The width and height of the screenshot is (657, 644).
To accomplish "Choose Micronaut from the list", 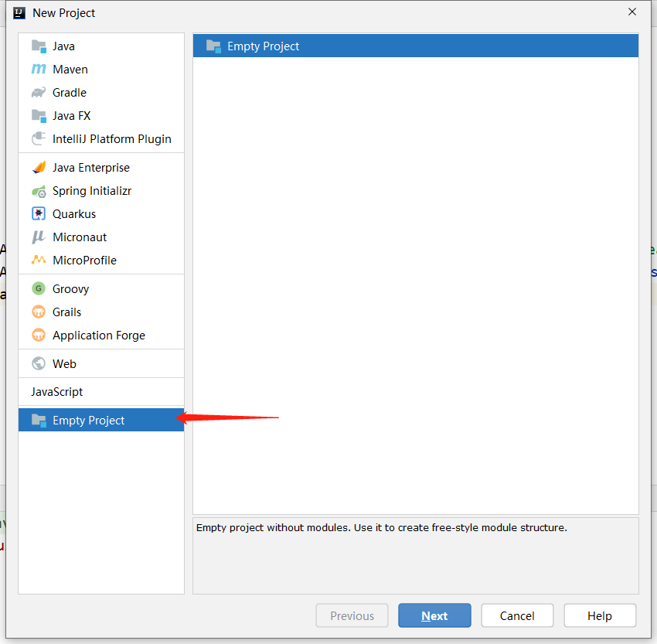I will (101, 237).
